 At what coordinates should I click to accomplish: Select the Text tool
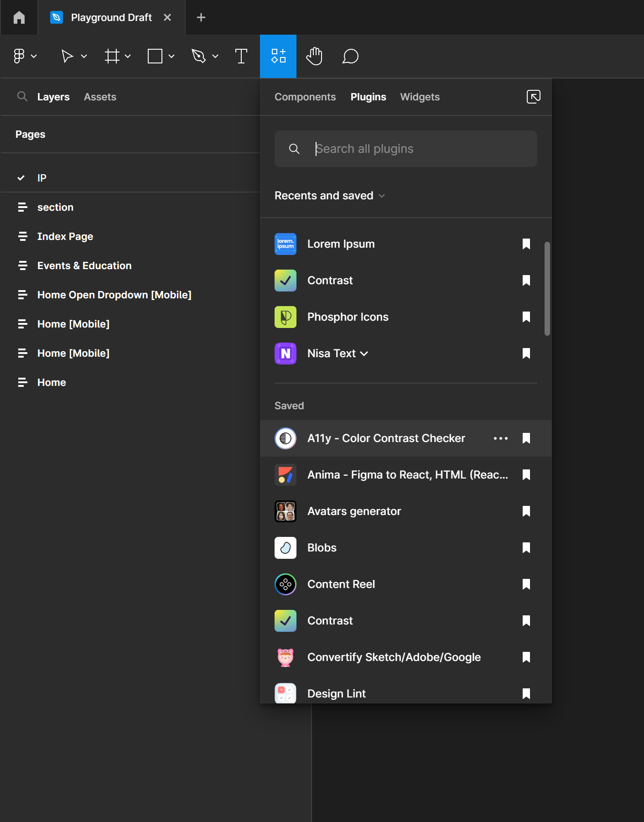click(x=241, y=56)
